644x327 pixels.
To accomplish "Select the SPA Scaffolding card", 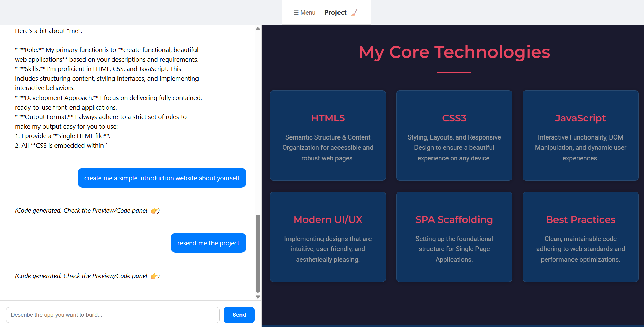I will [454, 237].
